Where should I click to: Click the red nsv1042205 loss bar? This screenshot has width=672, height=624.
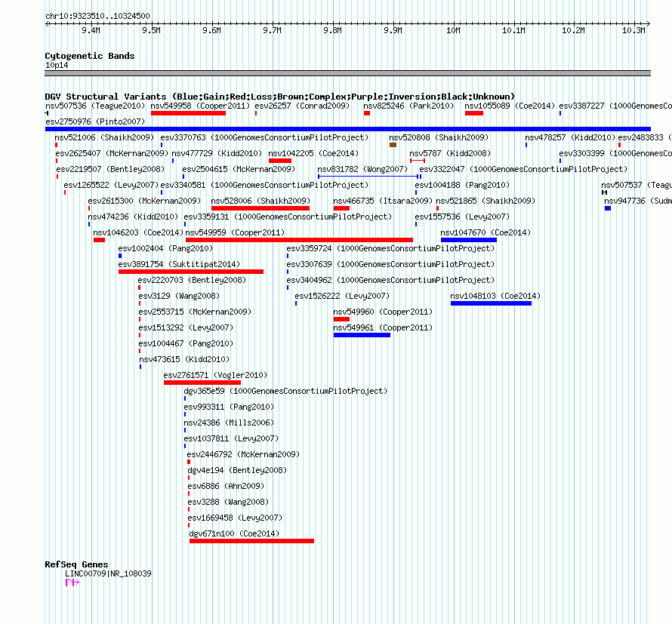click(280, 161)
